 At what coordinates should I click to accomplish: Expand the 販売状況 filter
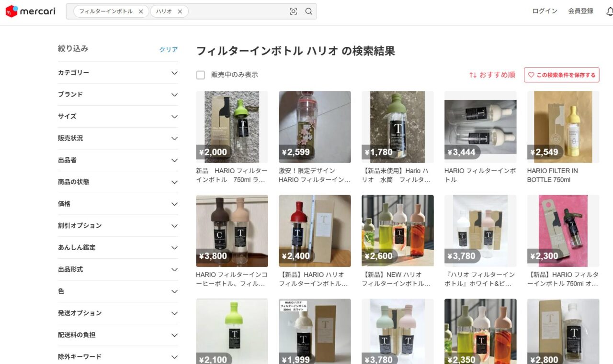[118, 138]
